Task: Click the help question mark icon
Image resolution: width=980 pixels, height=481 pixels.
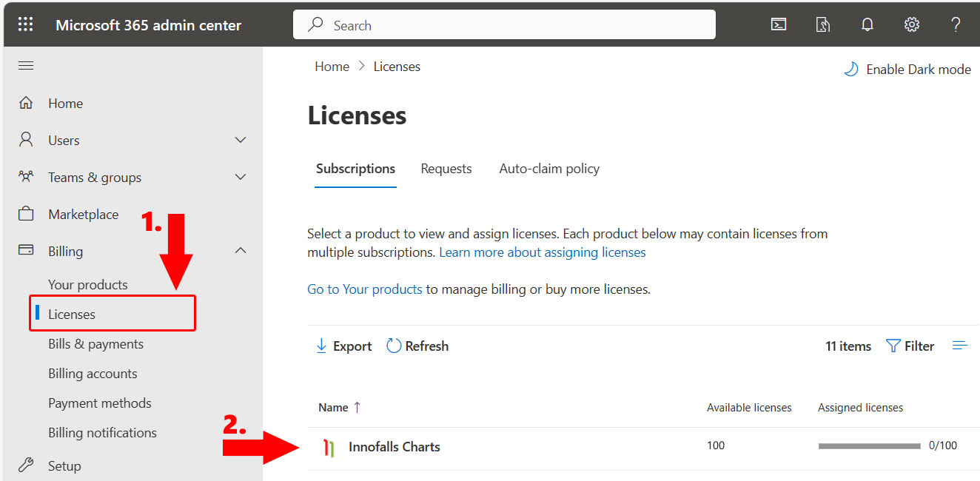Action: coord(956,24)
